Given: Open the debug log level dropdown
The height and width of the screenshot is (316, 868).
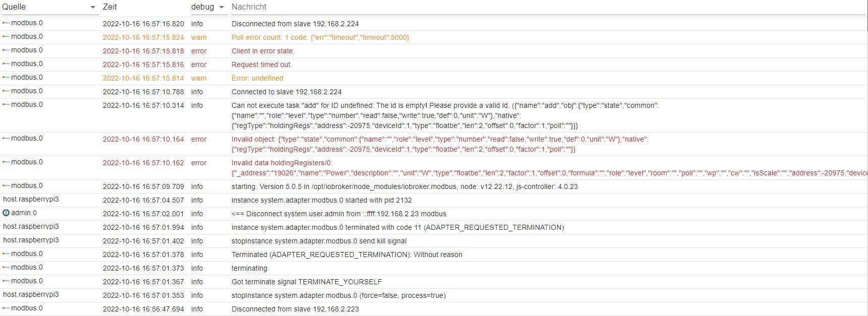Looking at the screenshot, I should [x=221, y=8].
